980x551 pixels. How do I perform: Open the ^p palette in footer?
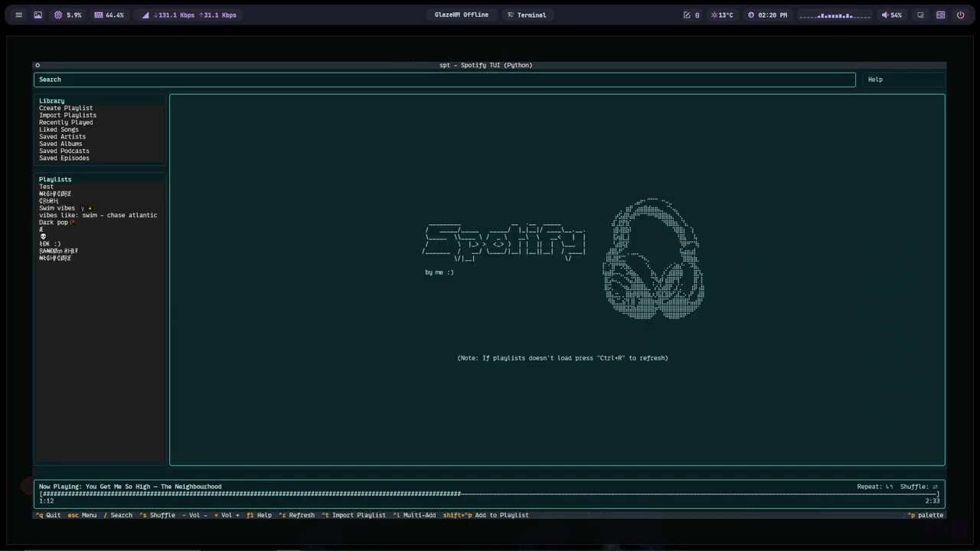(926, 515)
